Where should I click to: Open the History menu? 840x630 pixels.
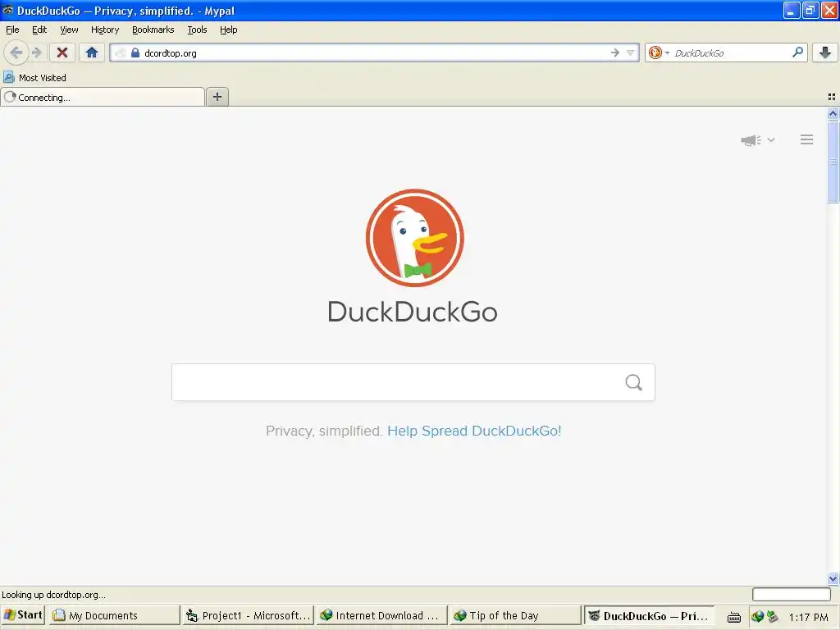click(x=104, y=30)
